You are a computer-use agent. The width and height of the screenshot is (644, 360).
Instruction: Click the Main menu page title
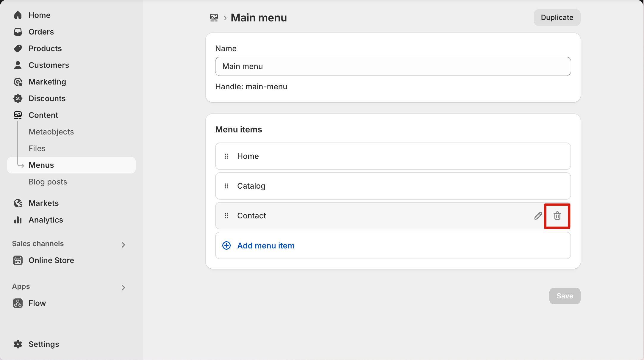pos(259,18)
